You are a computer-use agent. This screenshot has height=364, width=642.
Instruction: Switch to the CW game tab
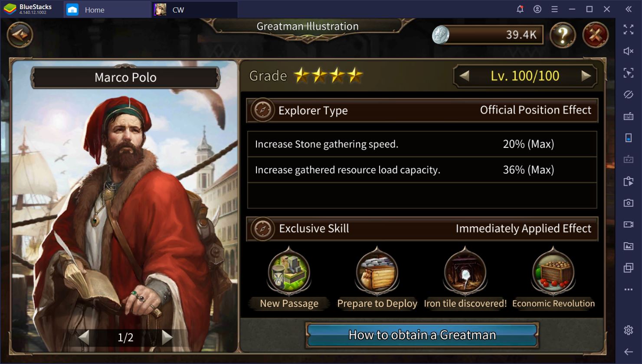point(195,10)
